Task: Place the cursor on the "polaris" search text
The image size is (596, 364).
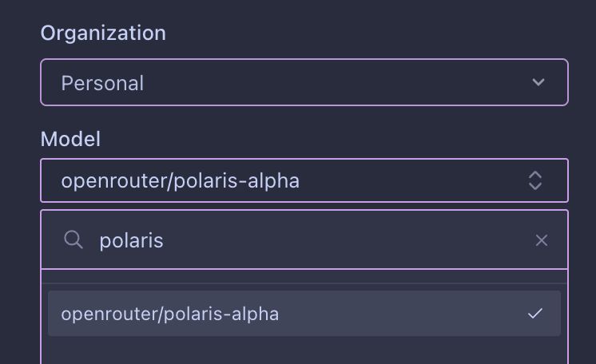Action: coord(131,240)
